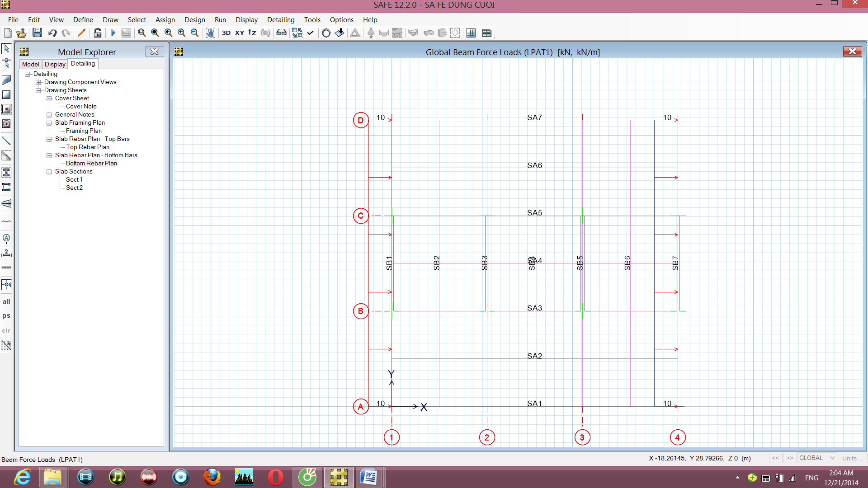Viewport: 868px width, 488px height.
Task: Select Sect2 in the tree
Action: pyautogui.click(x=74, y=188)
